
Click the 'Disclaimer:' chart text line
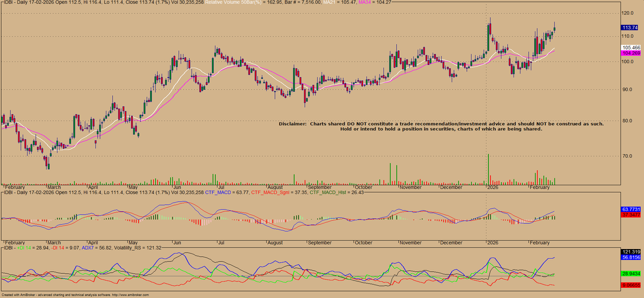pos(441,124)
